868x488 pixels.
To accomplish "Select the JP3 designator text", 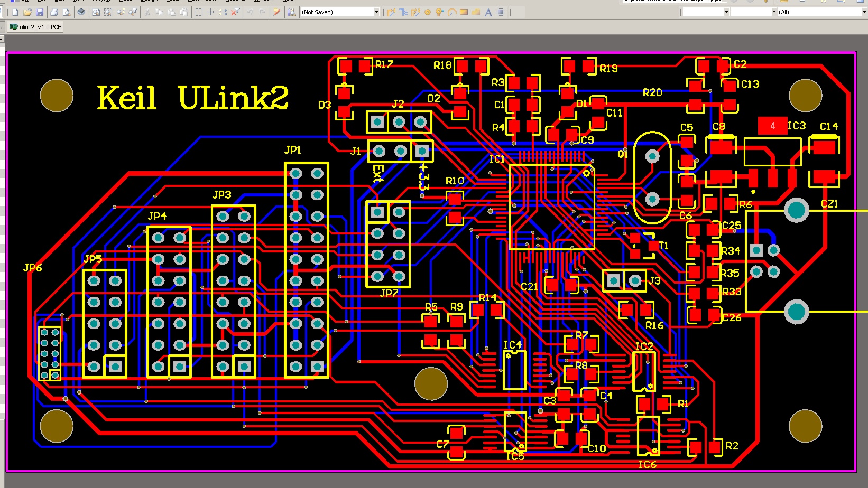I will click(221, 195).
